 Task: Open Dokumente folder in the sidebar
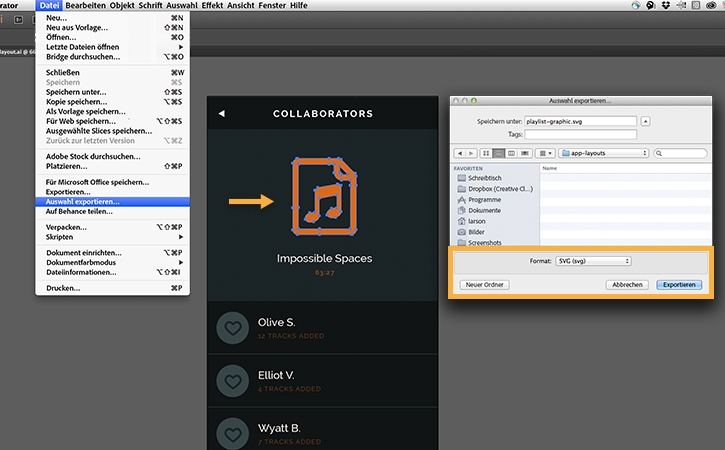coord(484,210)
